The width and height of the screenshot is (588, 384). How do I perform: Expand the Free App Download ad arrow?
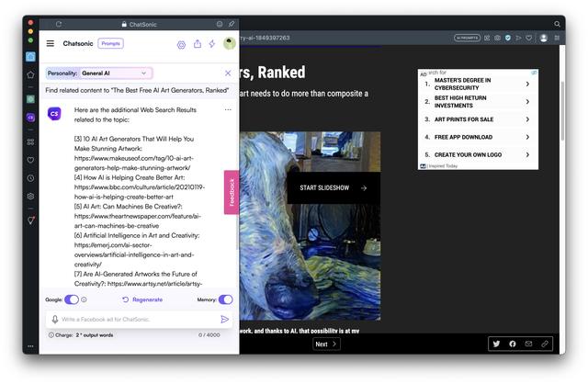527,137
